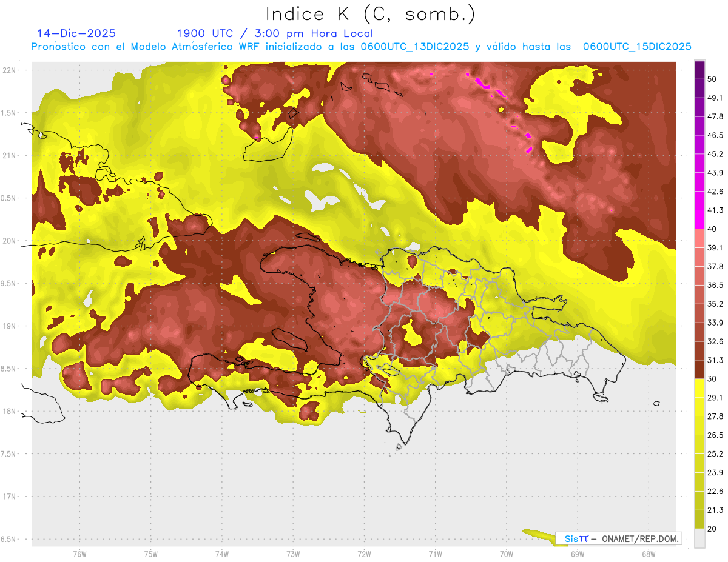Click the "71W" longitude label

coord(435,554)
